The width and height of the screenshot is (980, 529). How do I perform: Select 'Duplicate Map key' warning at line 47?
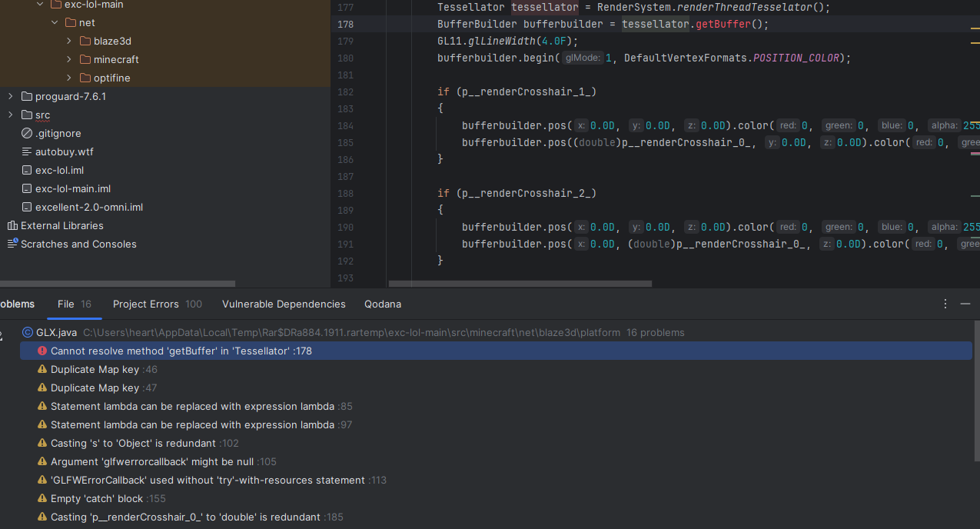pyautogui.click(x=497, y=388)
